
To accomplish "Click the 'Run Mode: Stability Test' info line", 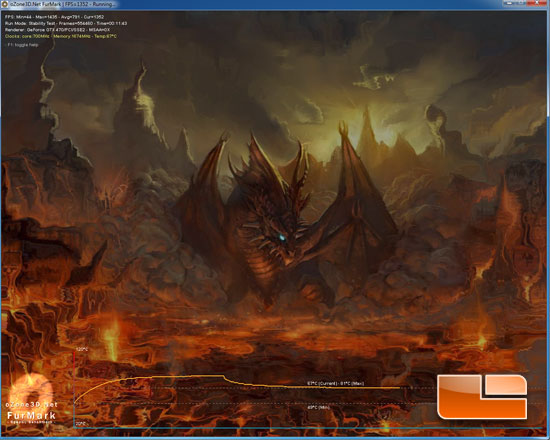I will pyautogui.click(x=66, y=24).
